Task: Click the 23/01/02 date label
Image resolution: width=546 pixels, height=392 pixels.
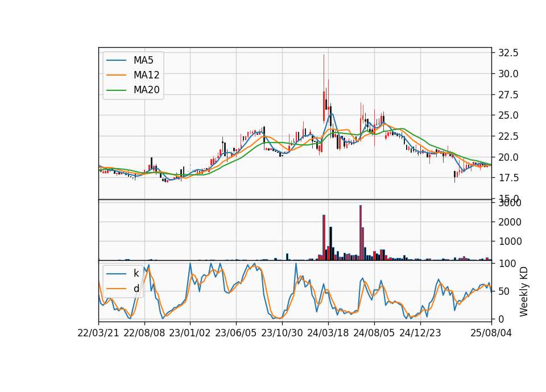Action: point(190,333)
